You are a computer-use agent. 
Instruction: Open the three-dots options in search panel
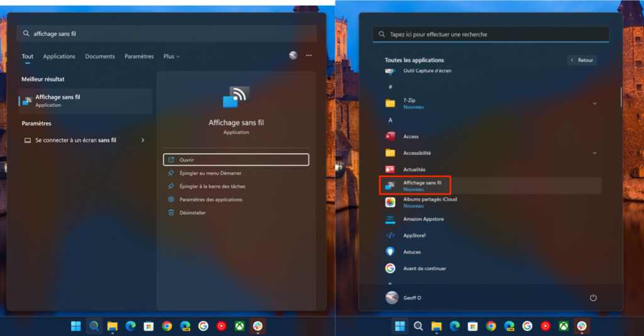(309, 55)
